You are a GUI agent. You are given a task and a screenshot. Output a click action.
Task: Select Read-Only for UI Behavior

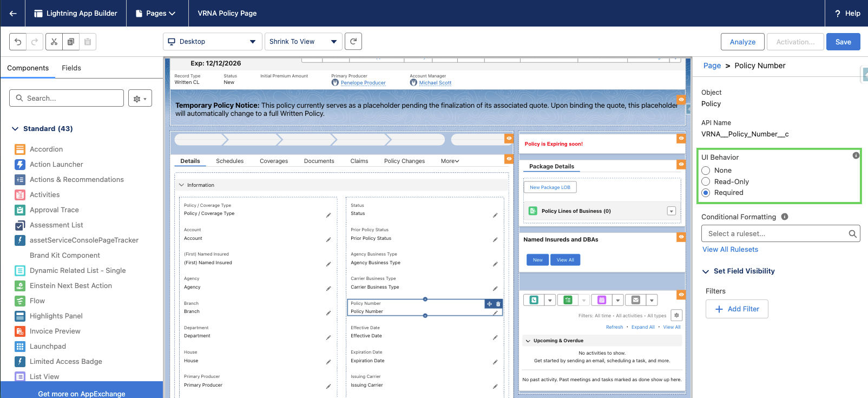click(706, 181)
